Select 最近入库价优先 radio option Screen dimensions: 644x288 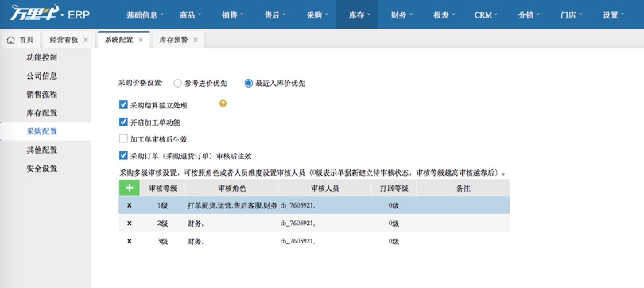[x=249, y=84]
